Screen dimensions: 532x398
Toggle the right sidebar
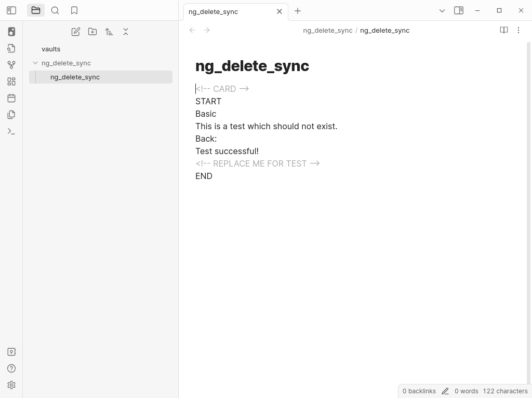click(x=459, y=10)
